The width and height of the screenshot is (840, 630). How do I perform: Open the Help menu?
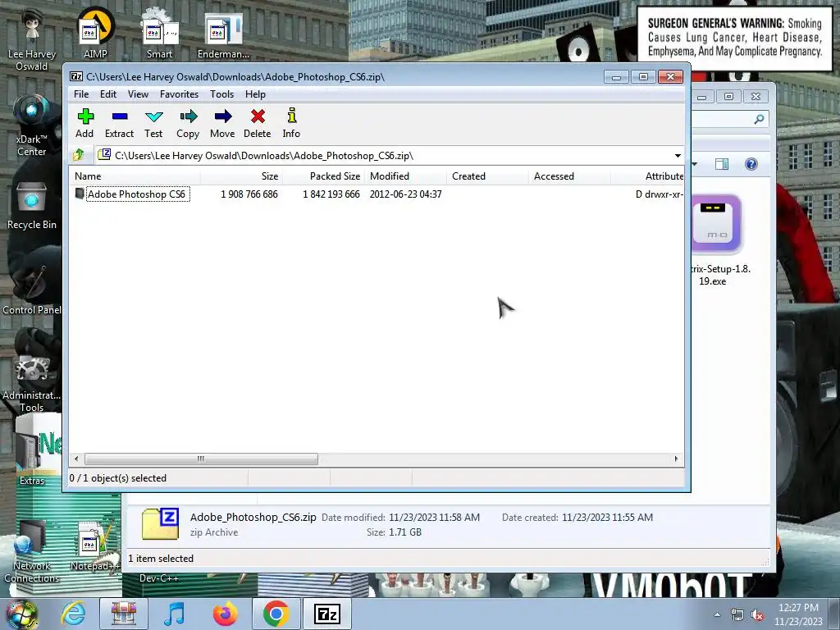256,94
